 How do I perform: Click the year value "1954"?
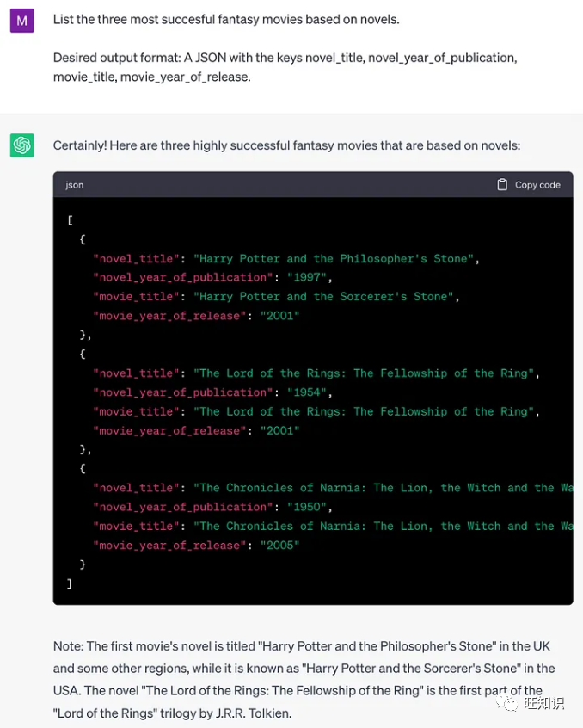[307, 392]
